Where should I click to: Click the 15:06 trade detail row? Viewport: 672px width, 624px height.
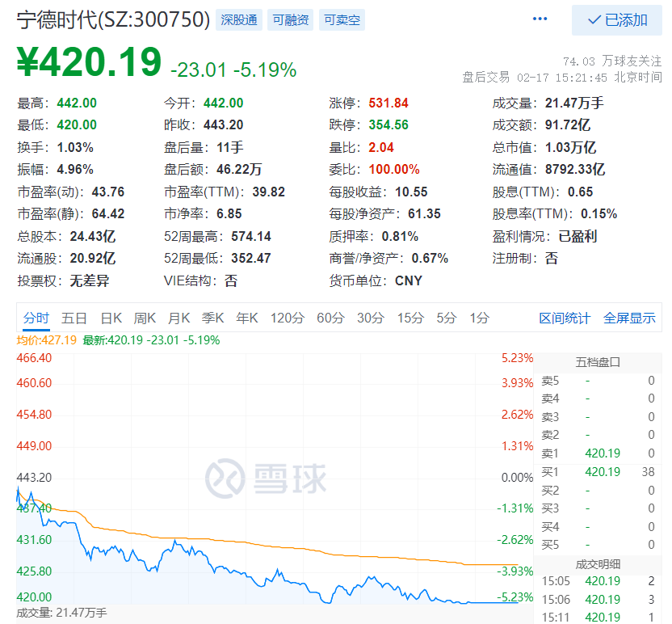[x=598, y=600]
